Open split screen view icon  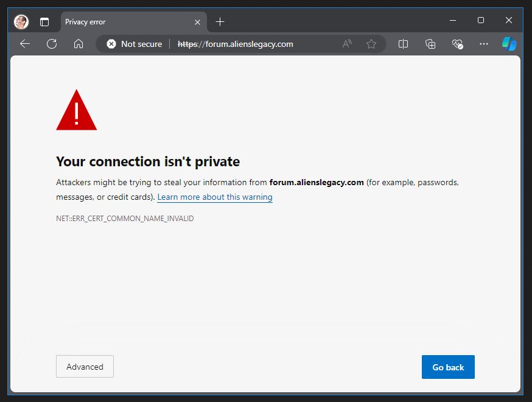pyautogui.click(x=403, y=44)
